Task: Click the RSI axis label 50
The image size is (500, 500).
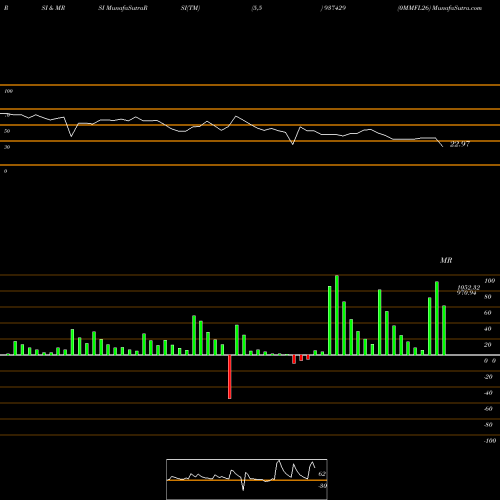Action: pyautogui.click(x=7, y=131)
